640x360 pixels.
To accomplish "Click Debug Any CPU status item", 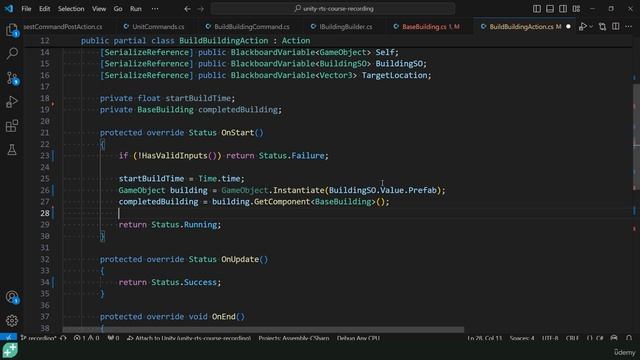I will tap(358, 338).
